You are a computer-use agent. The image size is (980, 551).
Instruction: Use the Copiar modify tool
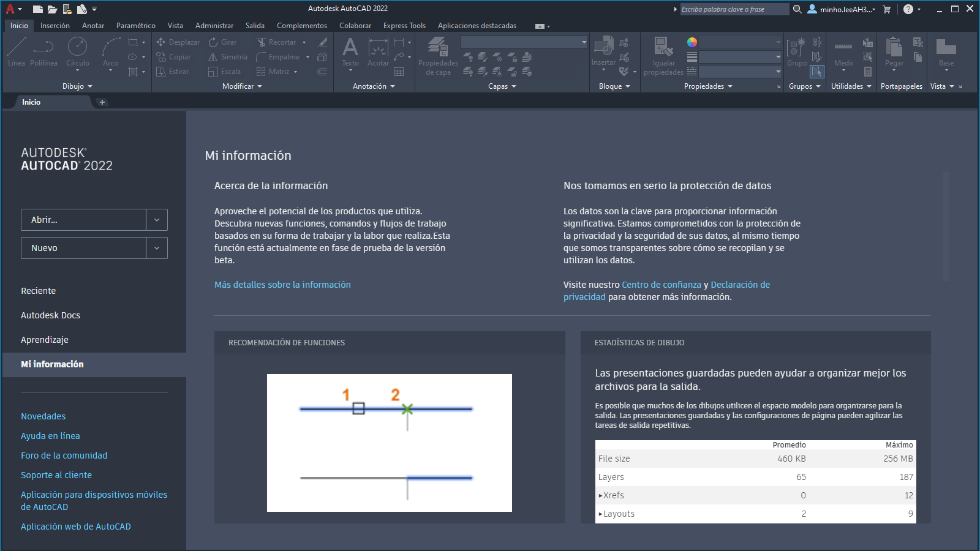[x=173, y=57]
